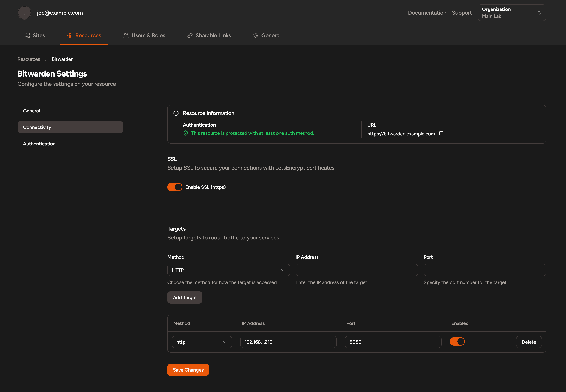Click the new target IP Address field
The height and width of the screenshot is (392, 566).
point(357,270)
